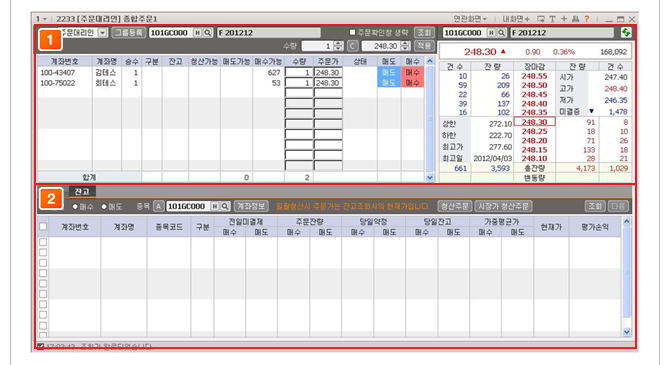The height and width of the screenshot is (365, 670).
Task: Select the 매도 radio button in 잔고 panel
Action: pos(104,207)
